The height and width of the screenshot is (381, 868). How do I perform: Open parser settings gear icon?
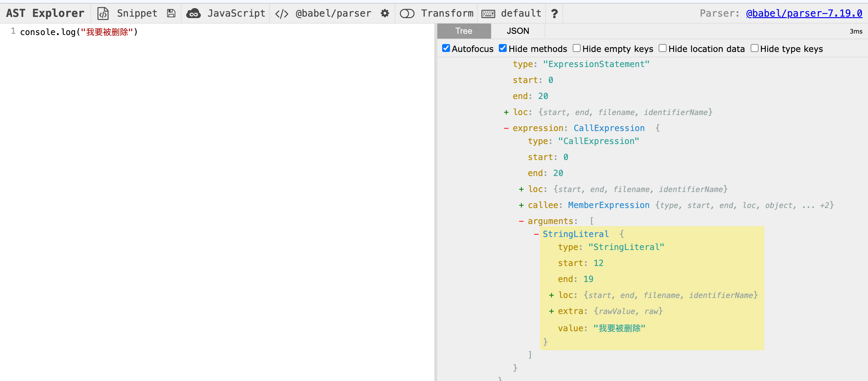[x=385, y=14]
